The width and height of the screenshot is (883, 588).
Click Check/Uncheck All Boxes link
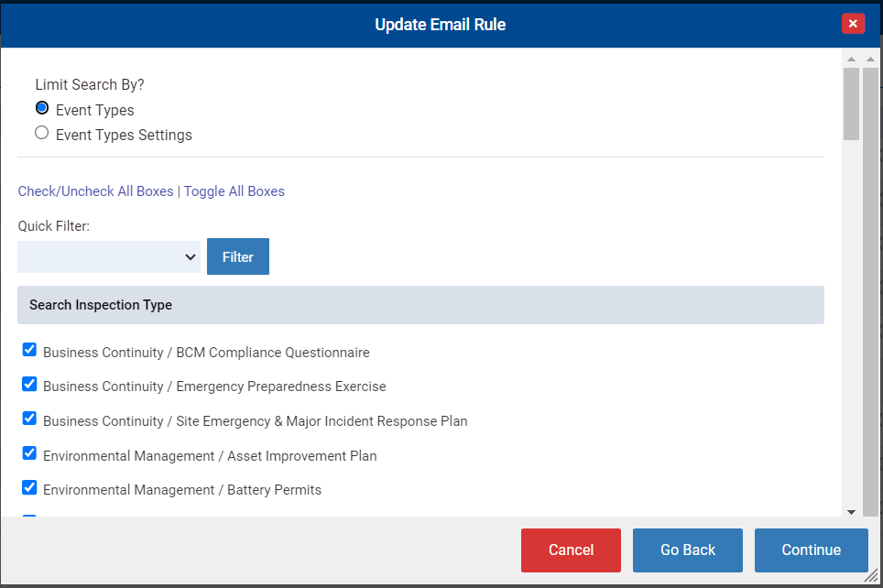(x=96, y=191)
